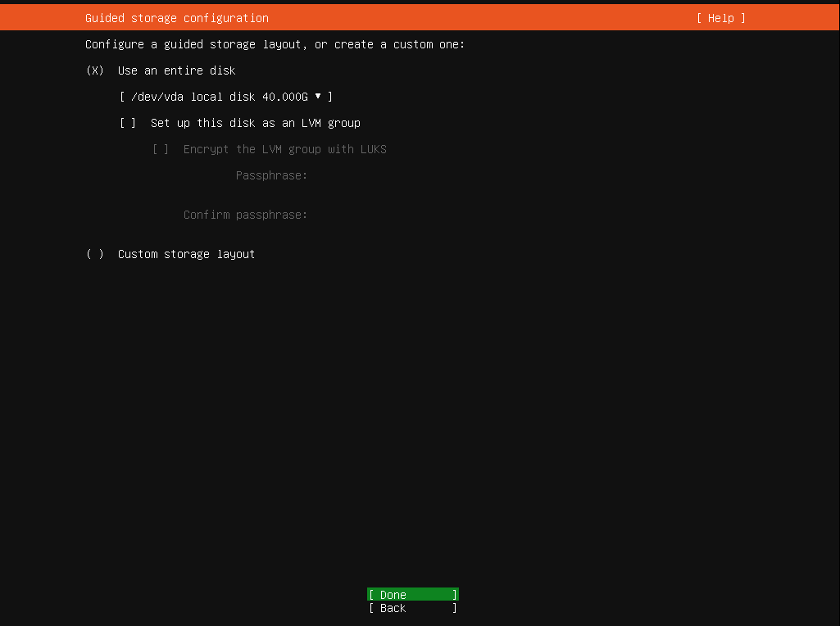Click the disk dropdown arrow to list other disks

point(318,97)
